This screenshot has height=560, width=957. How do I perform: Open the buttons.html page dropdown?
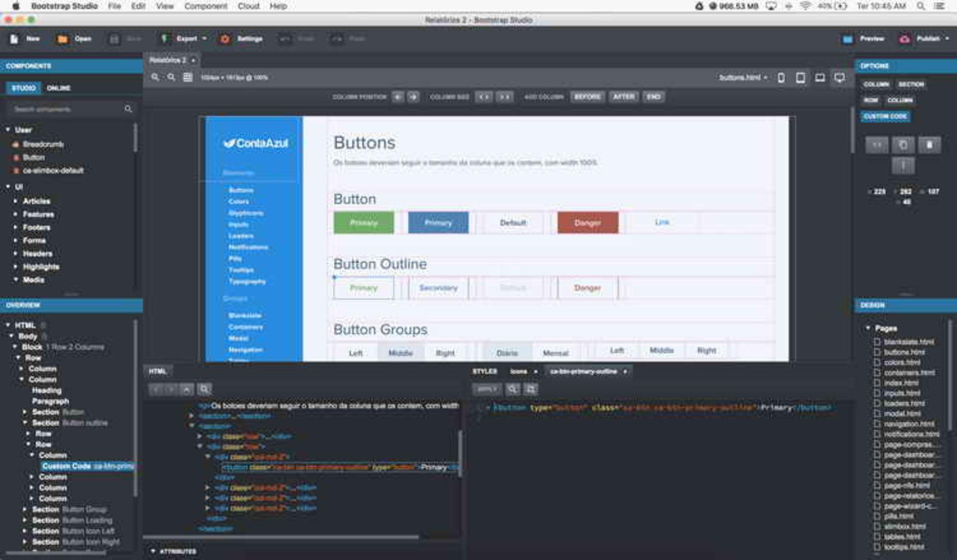[766, 78]
